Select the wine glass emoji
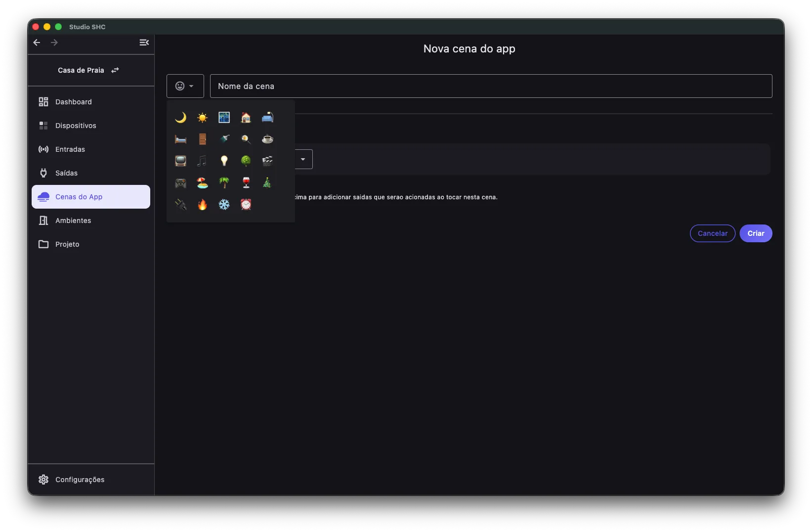 click(x=246, y=183)
